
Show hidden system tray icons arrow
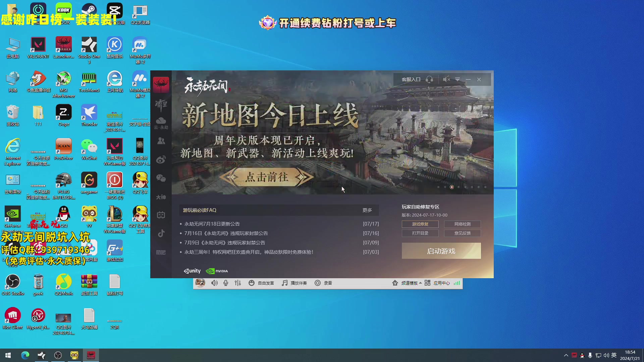click(566, 355)
